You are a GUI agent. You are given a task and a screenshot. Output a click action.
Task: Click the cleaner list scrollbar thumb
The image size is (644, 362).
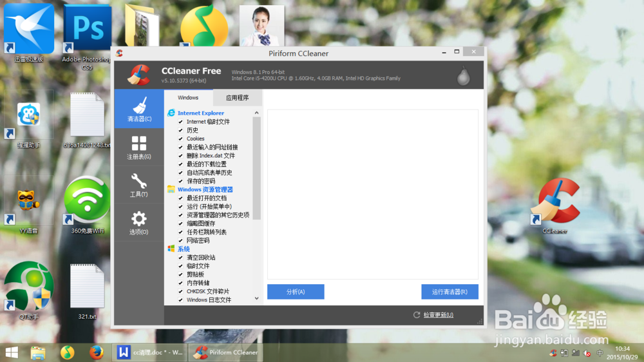(257, 169)
